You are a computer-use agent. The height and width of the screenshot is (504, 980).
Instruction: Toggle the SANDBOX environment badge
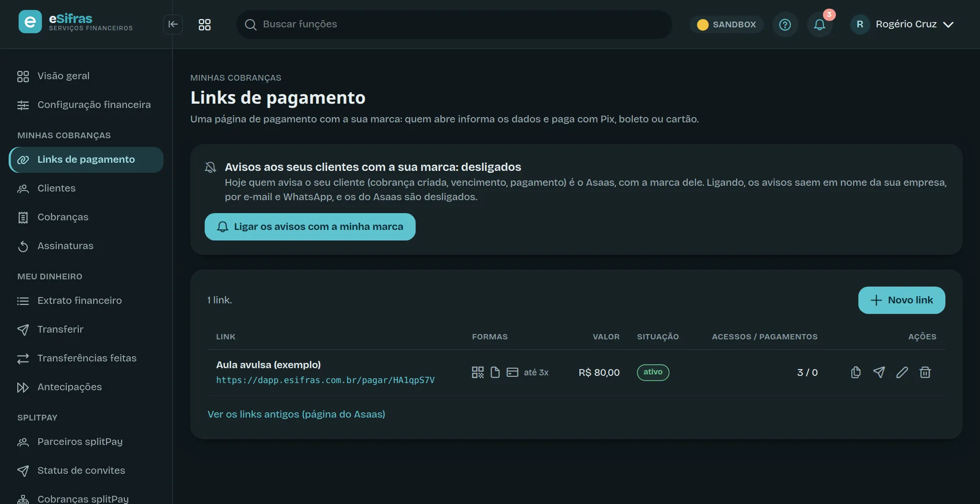(x=727, y=24)
